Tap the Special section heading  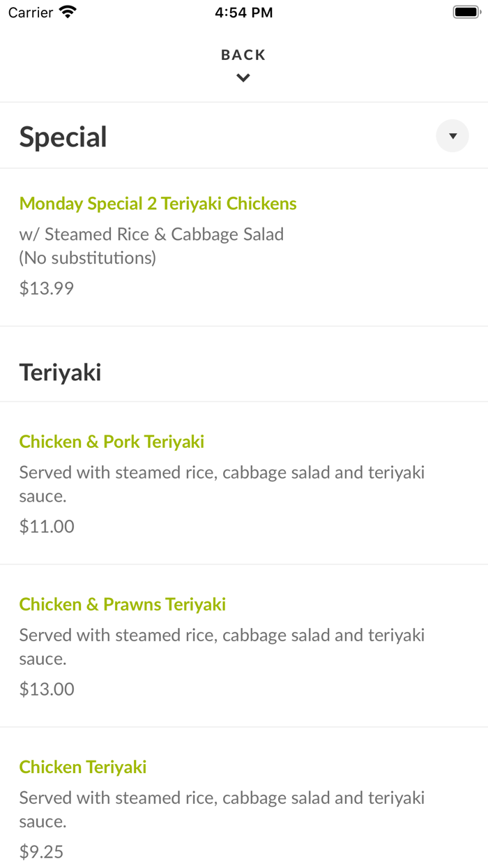[63, 137]
